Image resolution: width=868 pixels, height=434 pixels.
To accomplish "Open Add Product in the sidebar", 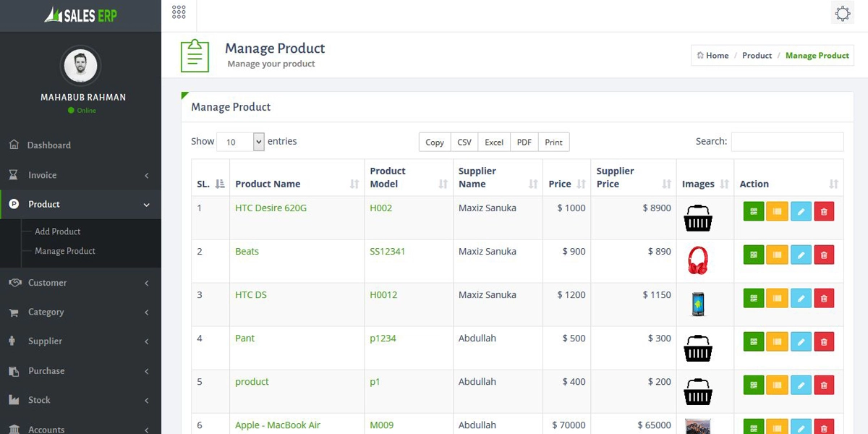I will [x=58, y=231].
